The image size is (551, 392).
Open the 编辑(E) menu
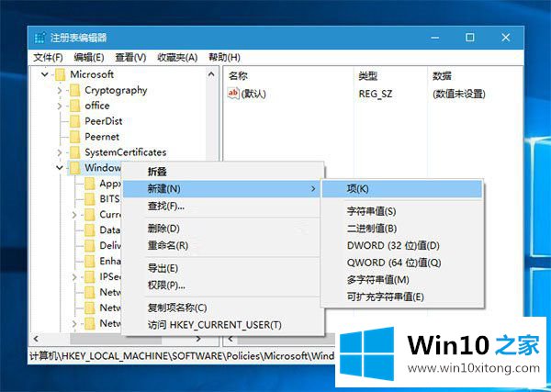(x=89, y=57)
